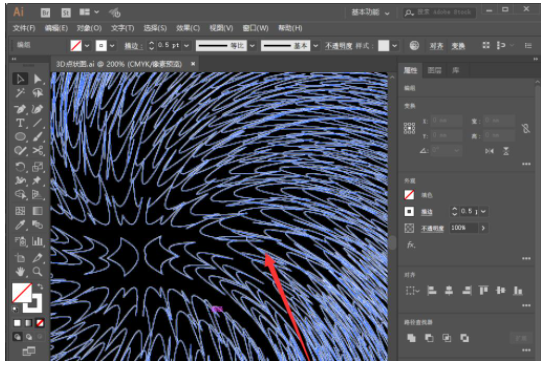
Task: Click the 描边 link in properties panel
Action: 427,212
